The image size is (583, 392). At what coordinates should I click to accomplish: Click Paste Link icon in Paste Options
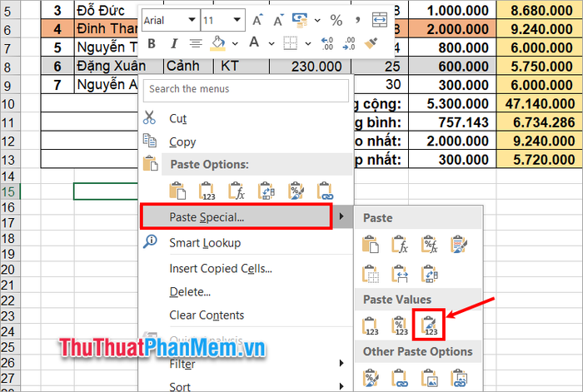(324, 191)
